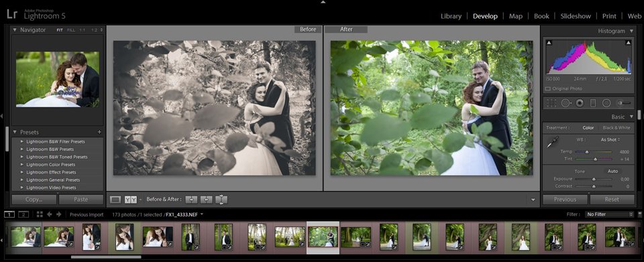Swap Before and After settings
Screen dimensions: 644x262
pyautogui.click(x=221, y=200)
